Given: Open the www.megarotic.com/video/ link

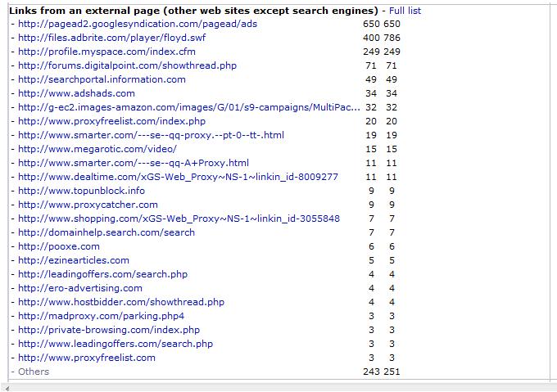Looking at the screenshot, I should [97, 149].
